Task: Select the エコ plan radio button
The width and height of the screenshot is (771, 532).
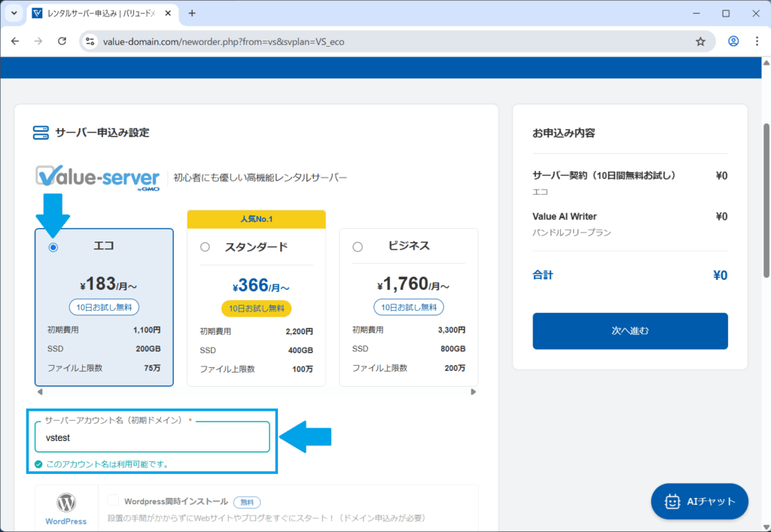Action: click(53, 247)
